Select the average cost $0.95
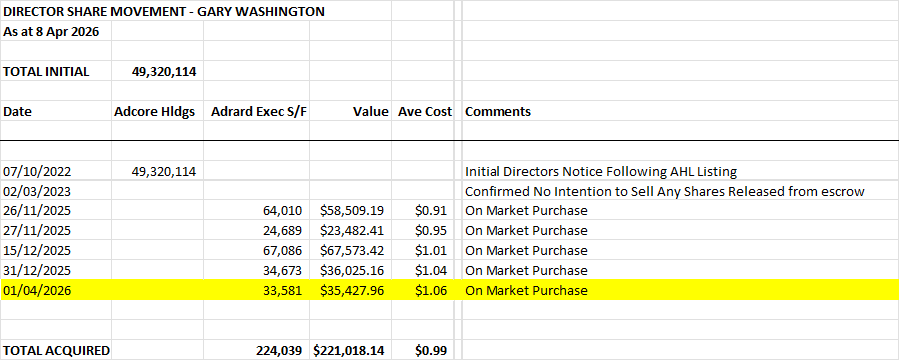 pyautogui.click(x=431, y=231)
